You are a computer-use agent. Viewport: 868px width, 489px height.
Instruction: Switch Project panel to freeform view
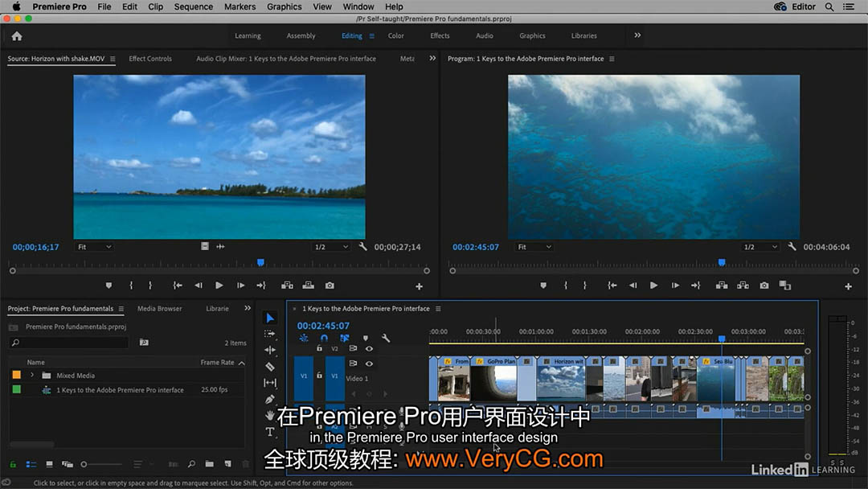[68, 464]
